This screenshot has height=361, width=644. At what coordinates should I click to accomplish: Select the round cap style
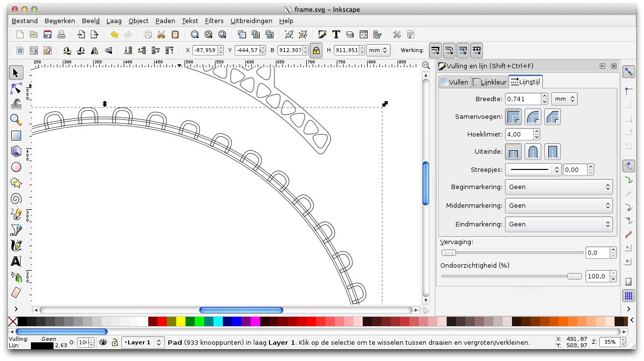(533, 152)
